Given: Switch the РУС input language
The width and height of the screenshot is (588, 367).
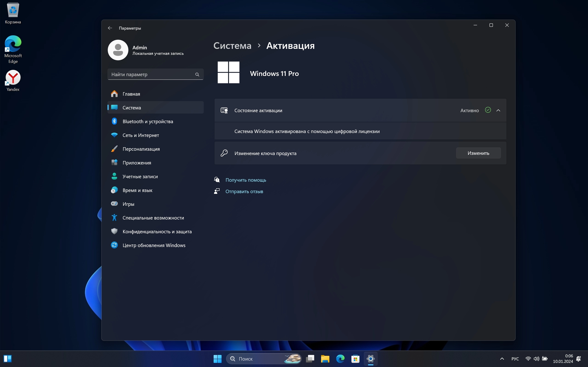Looking at the screenshot, I should pos(515,359).
